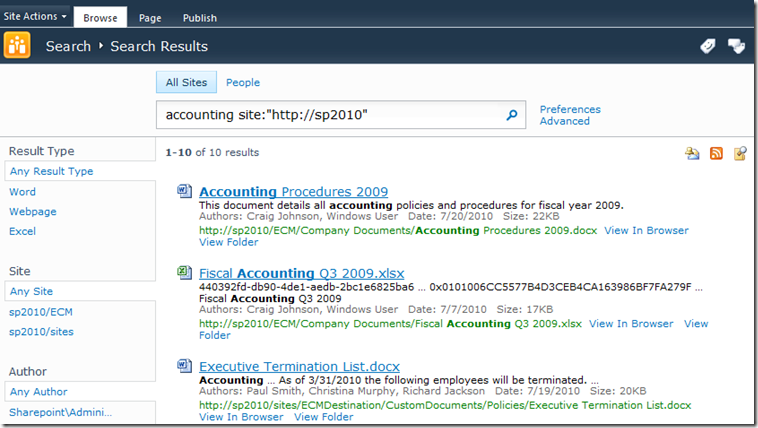Click the Author refinement heading
The width and height of the screenshot is (758, 428).
28,371
